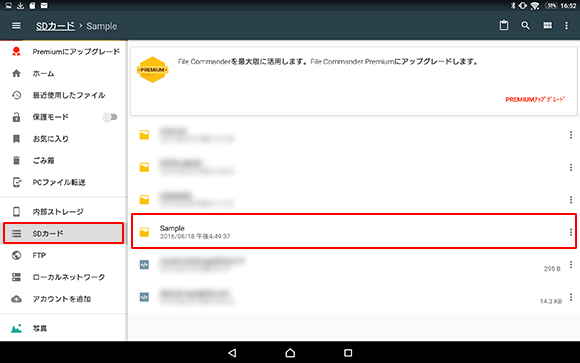Select アカウントを追加
Screen dimensions: 580x363
click(x=64, y=299)
